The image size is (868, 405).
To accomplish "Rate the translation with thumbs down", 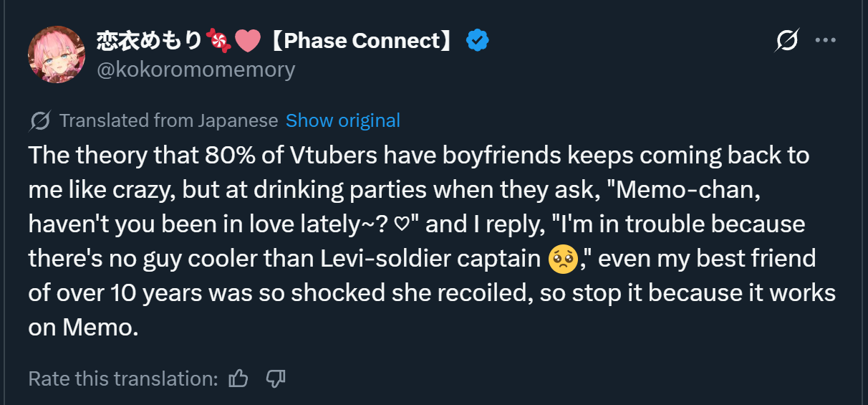I will [x=276, y=378].
